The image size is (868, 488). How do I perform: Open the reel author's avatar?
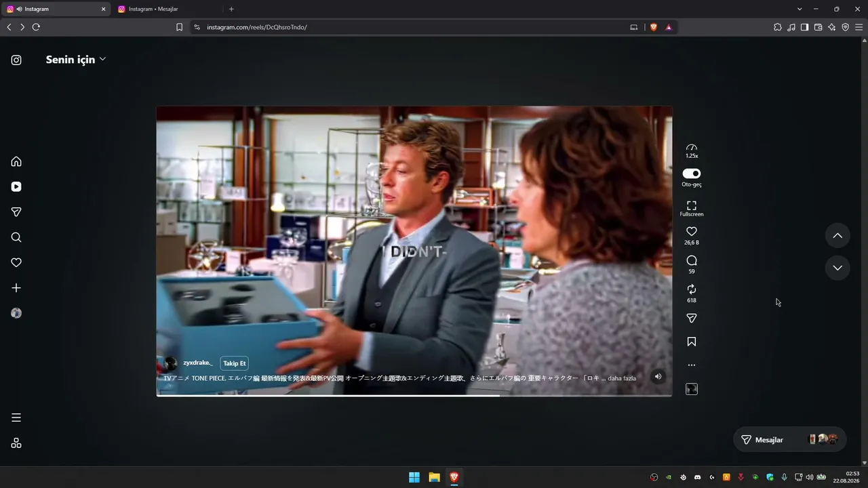pos(170,363)
